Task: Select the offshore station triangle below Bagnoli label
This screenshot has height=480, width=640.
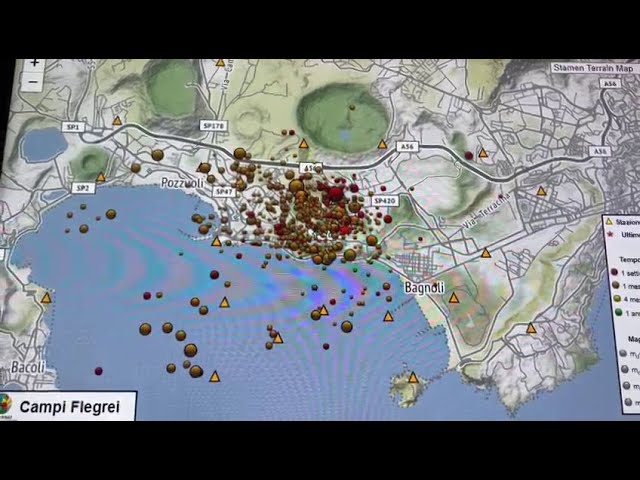Action: click(388, 316)
